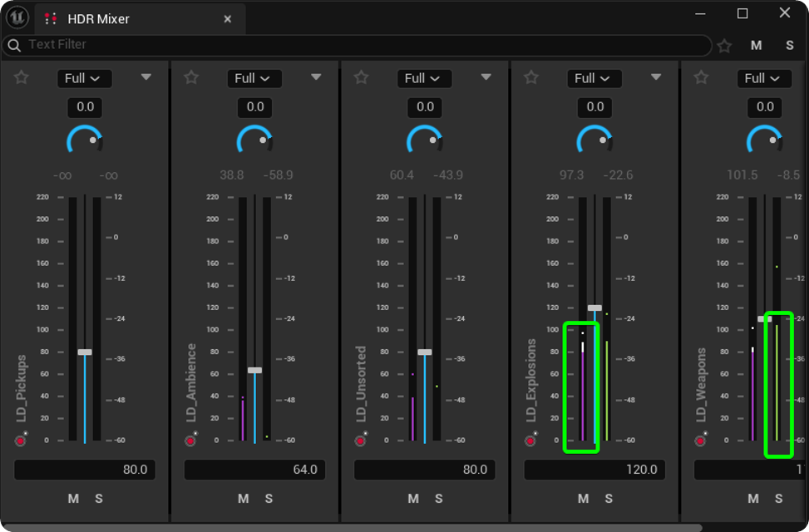
Task: Solo the LD_Unsorted channel
Action: (438, 499)
